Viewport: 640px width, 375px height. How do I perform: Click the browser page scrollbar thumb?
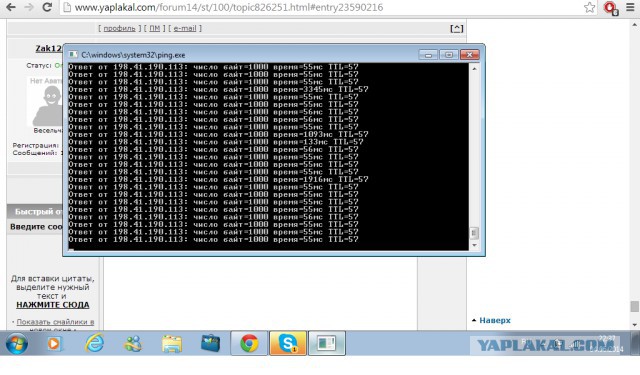pyautogui.click(x=635, y=306)
